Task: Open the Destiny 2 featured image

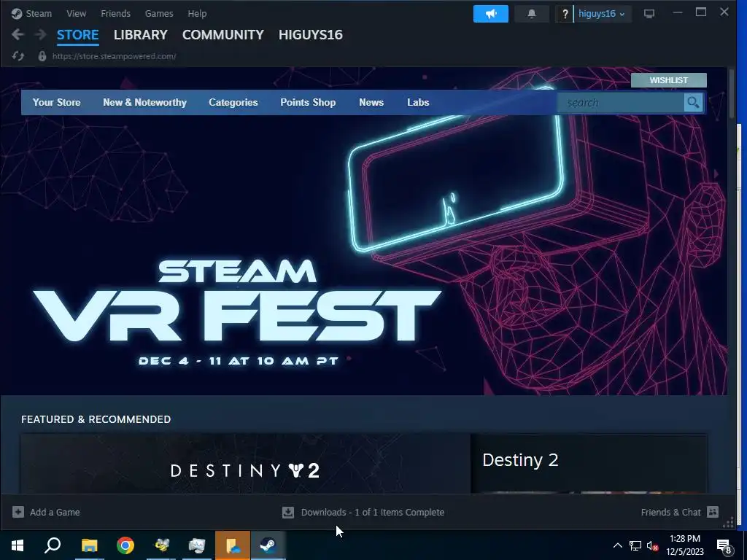Action: (245, 463)
